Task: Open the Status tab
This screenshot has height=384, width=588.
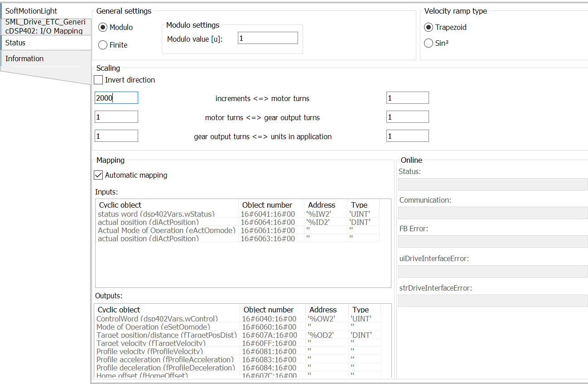Action: click(45, 43)
